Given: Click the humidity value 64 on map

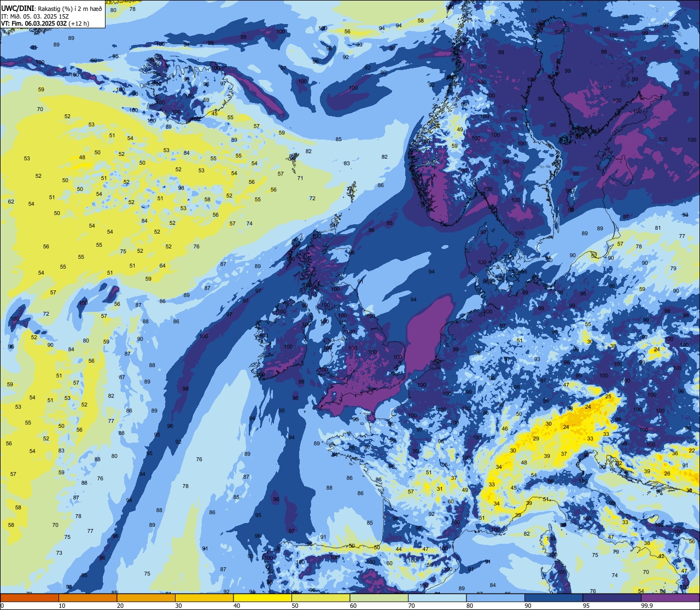Looking at the screenshot, I should (162, 266).
